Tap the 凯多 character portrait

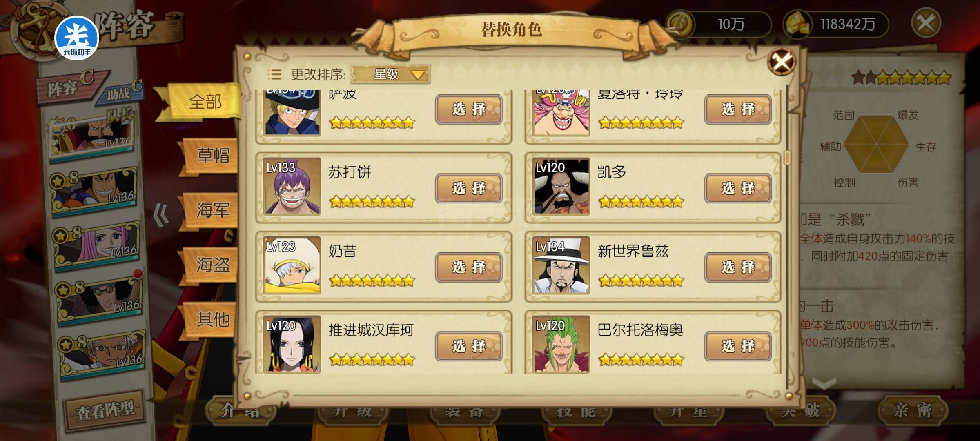pos(561,186)
